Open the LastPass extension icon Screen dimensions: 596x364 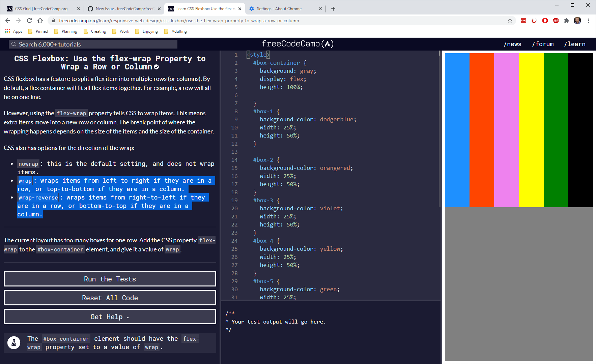pos(523,21)
